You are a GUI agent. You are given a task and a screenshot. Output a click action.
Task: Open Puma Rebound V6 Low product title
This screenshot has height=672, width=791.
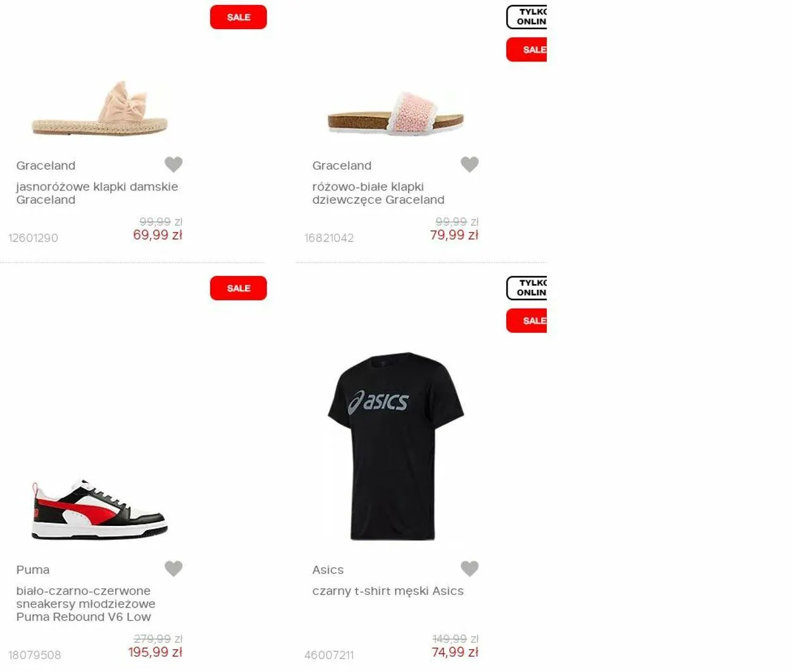85,604
